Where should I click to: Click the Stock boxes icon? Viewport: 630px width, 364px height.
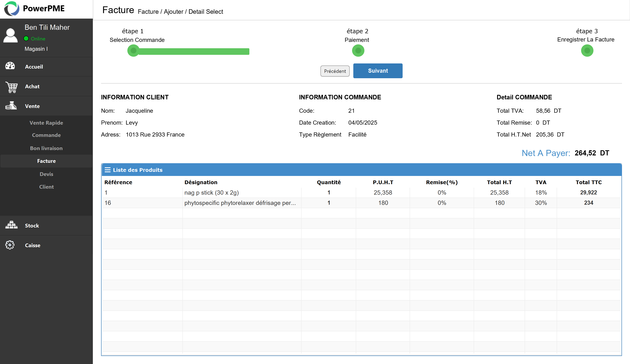pyautogui.click(x=12, y=225)
